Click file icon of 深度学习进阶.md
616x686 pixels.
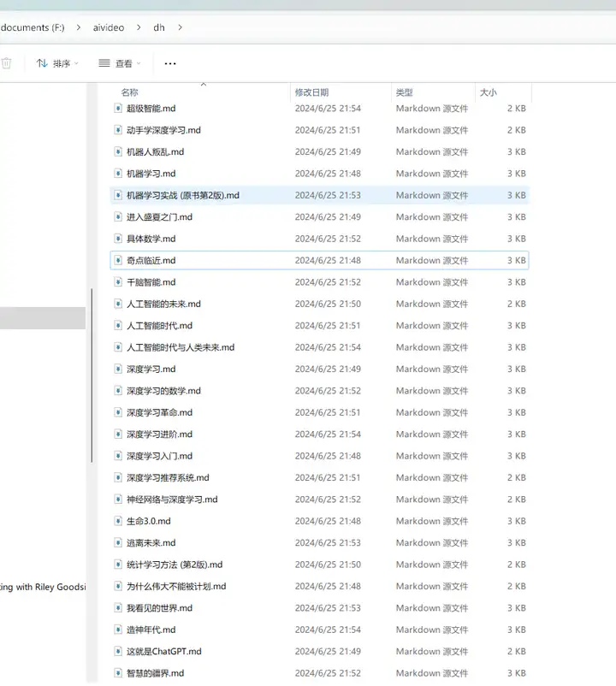[118, 434]
